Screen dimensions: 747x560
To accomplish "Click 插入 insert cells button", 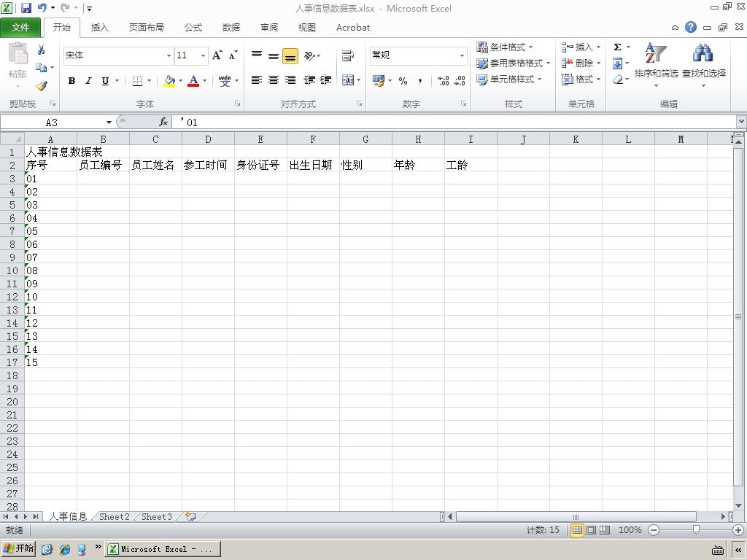I will [x=581, y=47].
